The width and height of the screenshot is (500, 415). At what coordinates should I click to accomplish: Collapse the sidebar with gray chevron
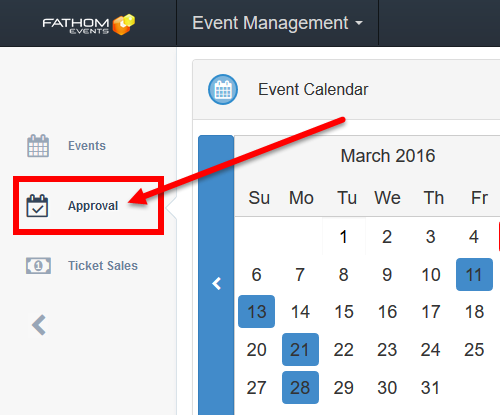39,325
